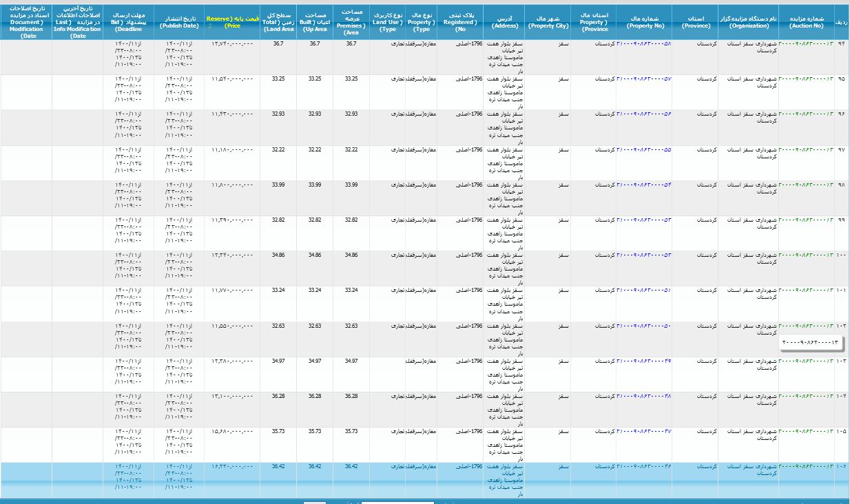Image resolution: width=850 pixels, height=504 pixels.
Task: Click the Auction No column header
Action: [807, 22]
